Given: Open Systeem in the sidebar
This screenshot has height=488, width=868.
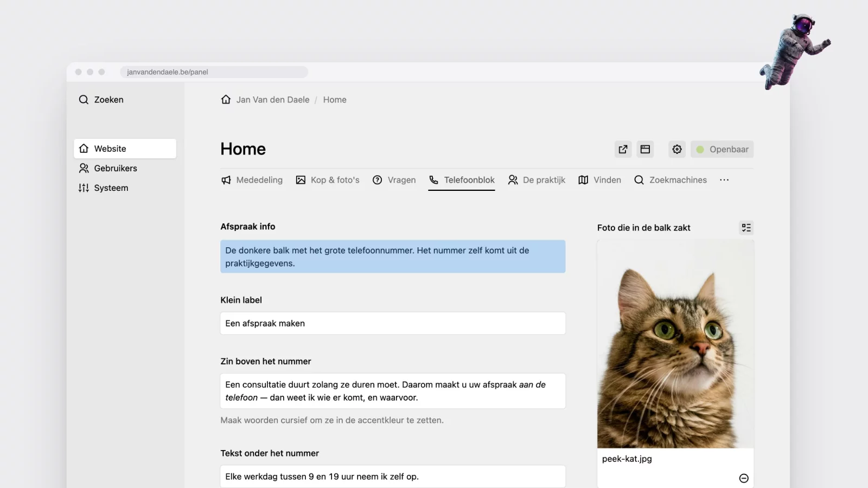Looking at the screenshot, I should pyautogui.click(x=125, y=188).
